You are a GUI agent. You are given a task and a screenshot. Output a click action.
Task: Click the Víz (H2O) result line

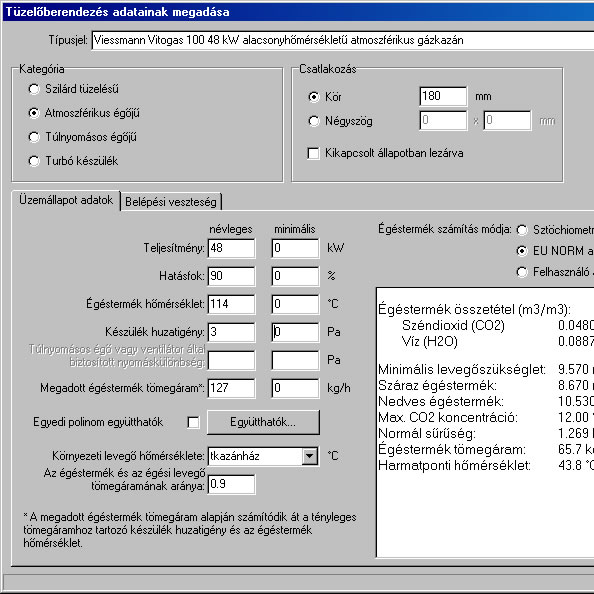[x=498, y=342]
